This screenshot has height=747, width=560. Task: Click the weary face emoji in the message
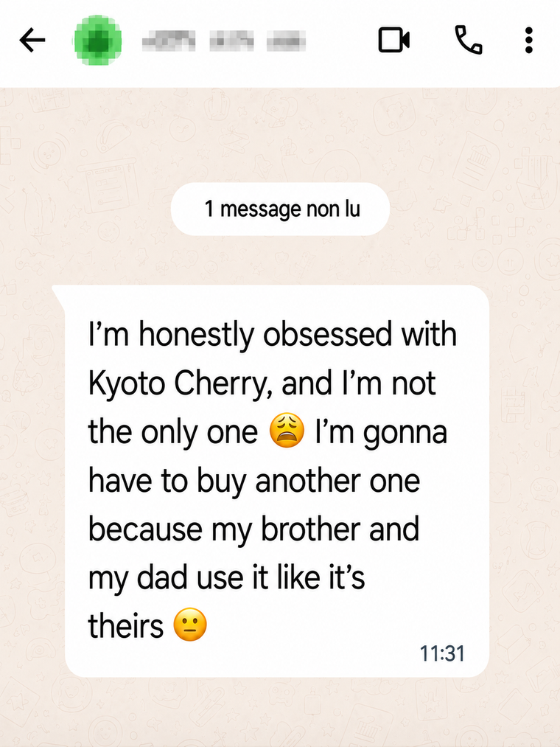pyautogui.click(x=287, y=430)
